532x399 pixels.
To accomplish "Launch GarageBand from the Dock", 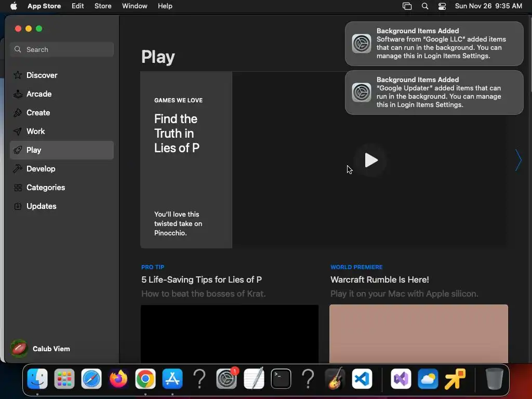I will (x=335, y=379).
